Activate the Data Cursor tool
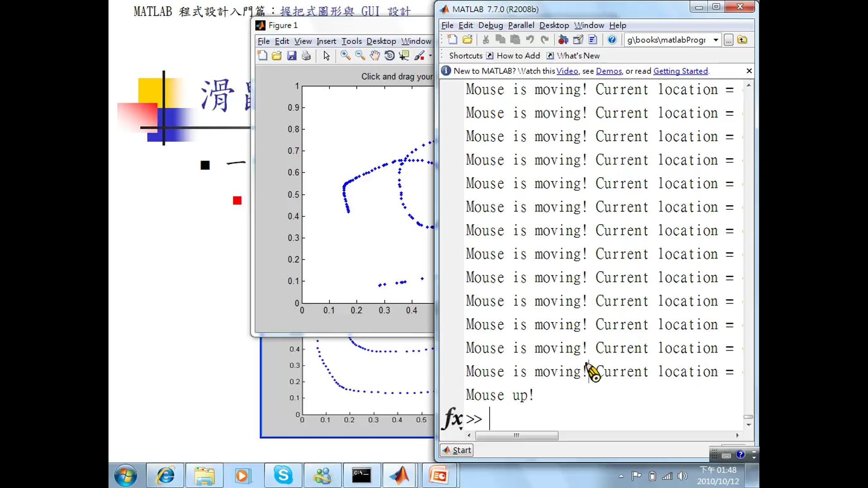868x488 pixels. click(404, 56)
